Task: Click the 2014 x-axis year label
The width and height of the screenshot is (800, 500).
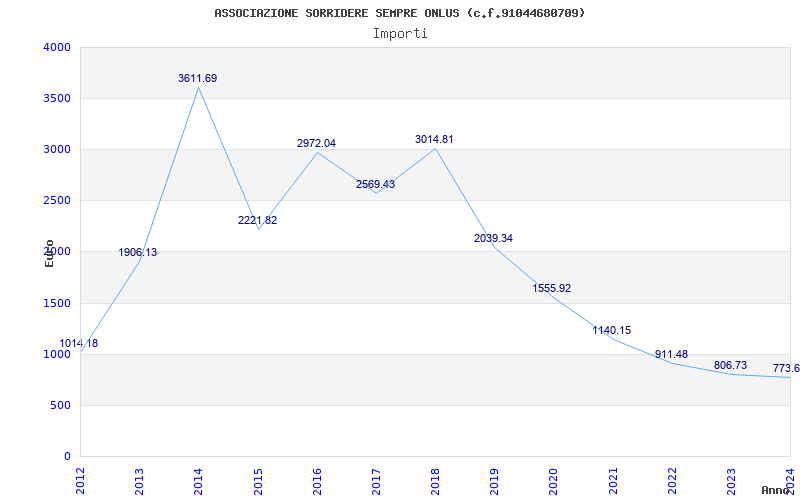Action: (x=198, y=480)
